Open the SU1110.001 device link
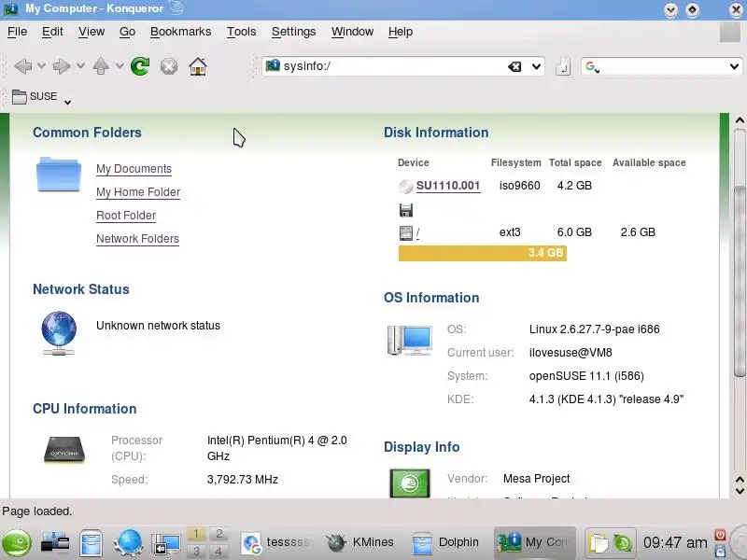 (448, 186)
